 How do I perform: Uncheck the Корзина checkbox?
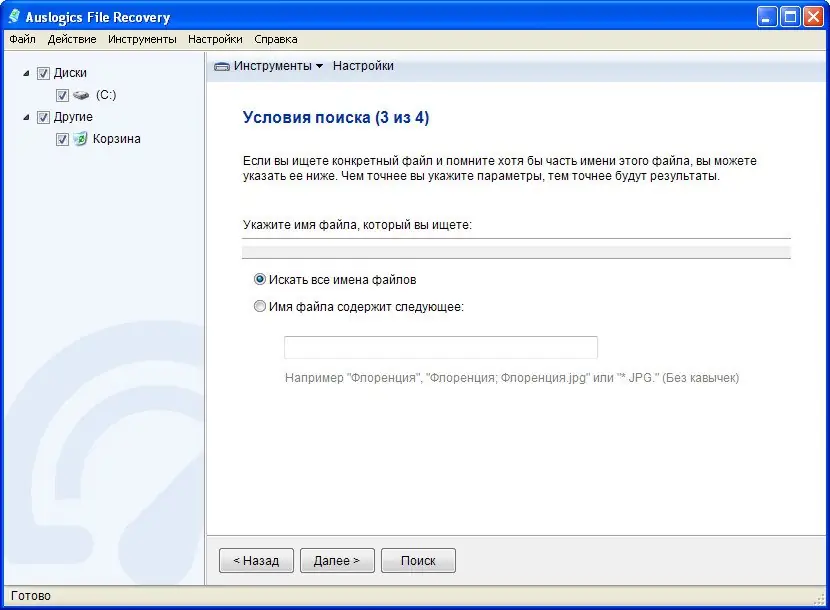coord(62,139)
